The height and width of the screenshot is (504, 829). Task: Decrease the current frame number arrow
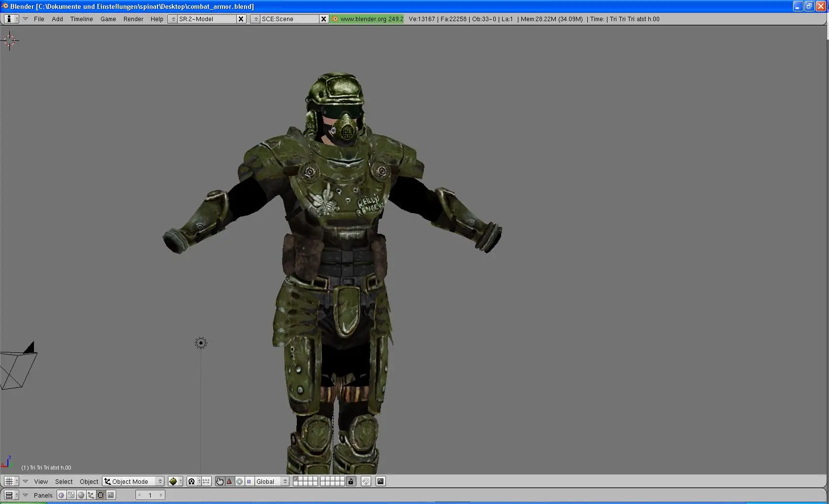click(140, 495)
